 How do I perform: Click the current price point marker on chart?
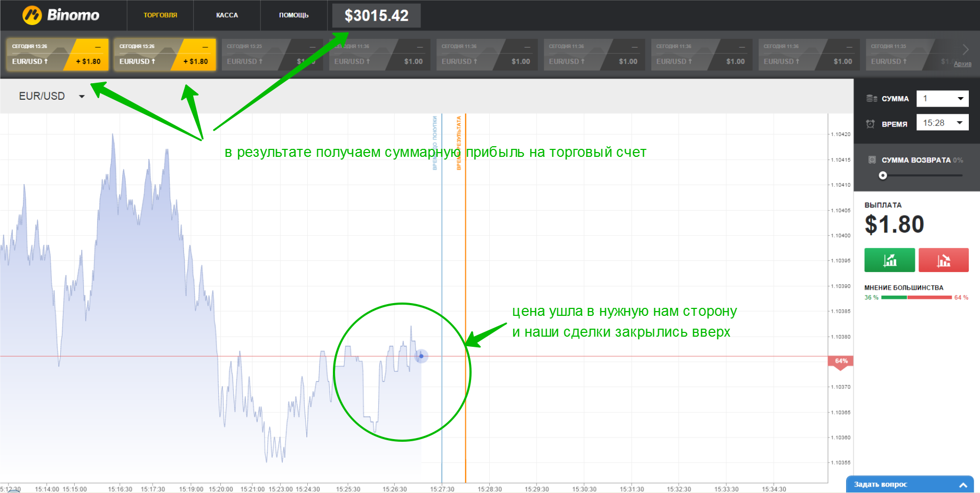click(421, 356)
